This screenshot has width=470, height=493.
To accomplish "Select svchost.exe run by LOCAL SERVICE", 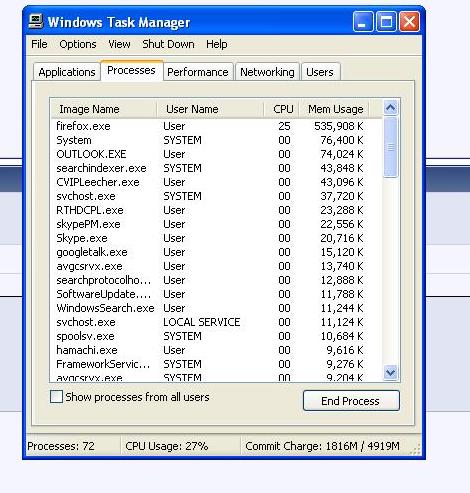I will click(216, 322).
